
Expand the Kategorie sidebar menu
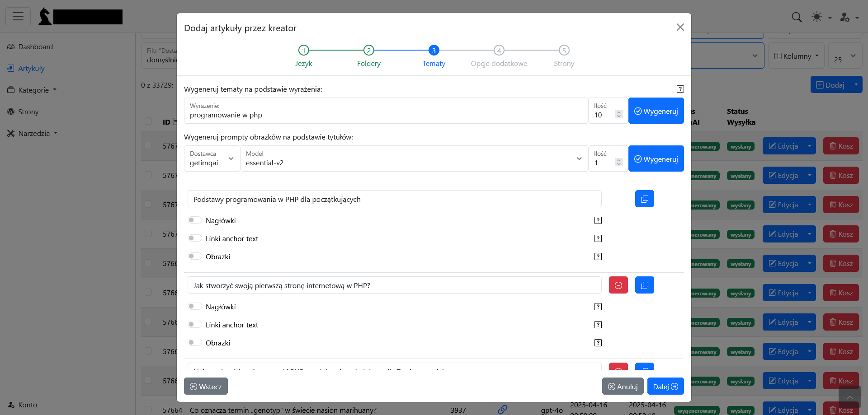32,90
